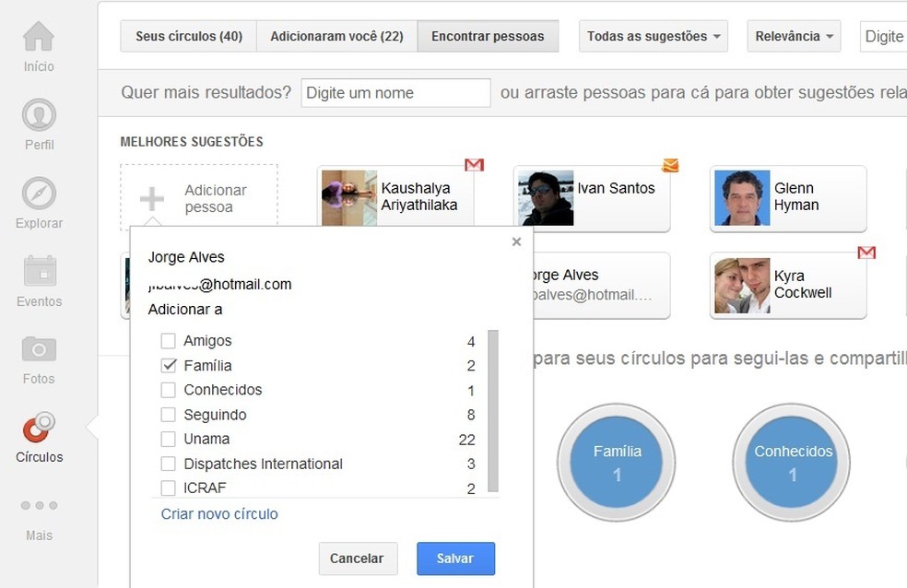Click the Gmail icon on Kaushalya's card

point(474,164)
